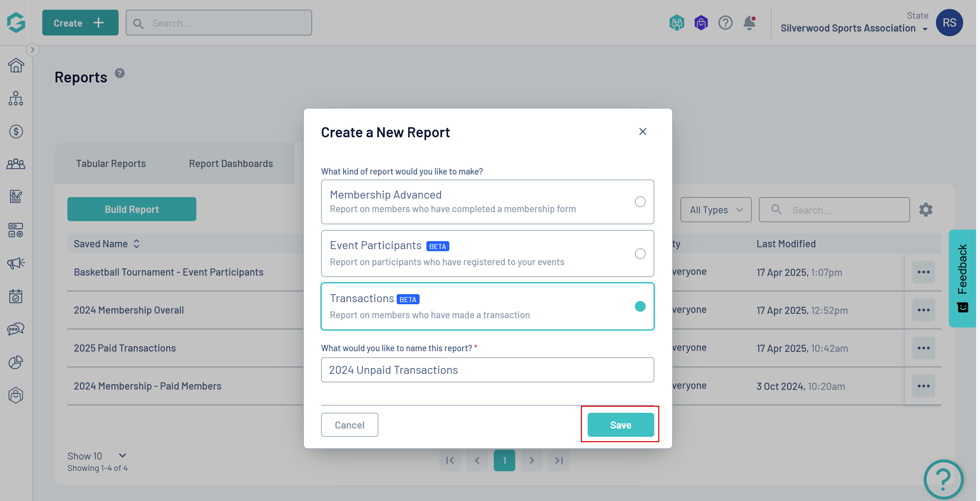Open the dollar finances sidebar icon
This screenshot has height=501, width=980.
pos(16,132)
